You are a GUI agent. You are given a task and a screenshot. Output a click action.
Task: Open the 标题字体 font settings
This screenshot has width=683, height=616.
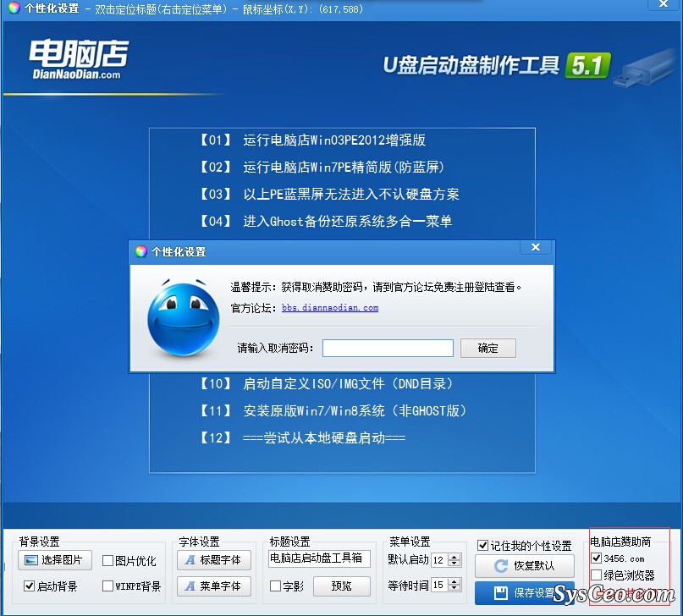214,560
